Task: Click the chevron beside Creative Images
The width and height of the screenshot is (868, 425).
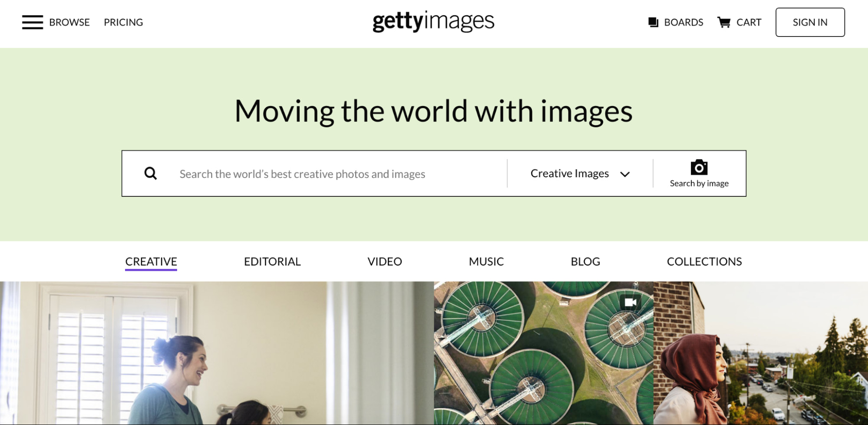Action: 625,174
